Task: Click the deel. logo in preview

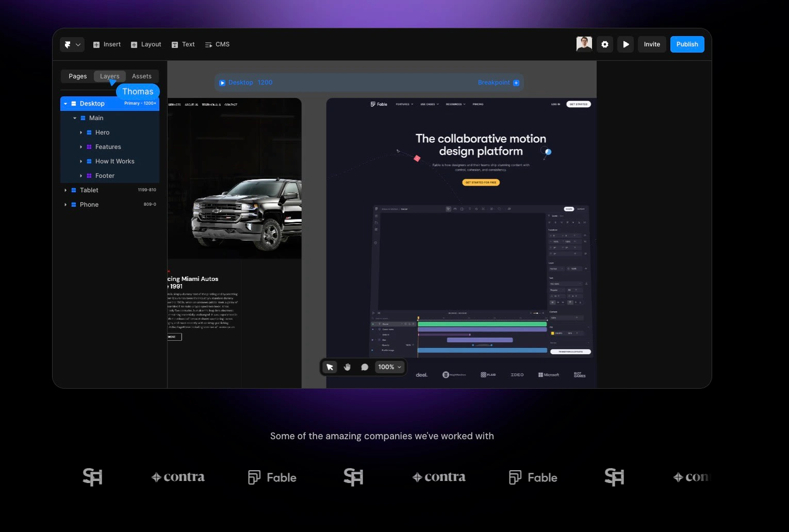Action: tap(422, 375)
